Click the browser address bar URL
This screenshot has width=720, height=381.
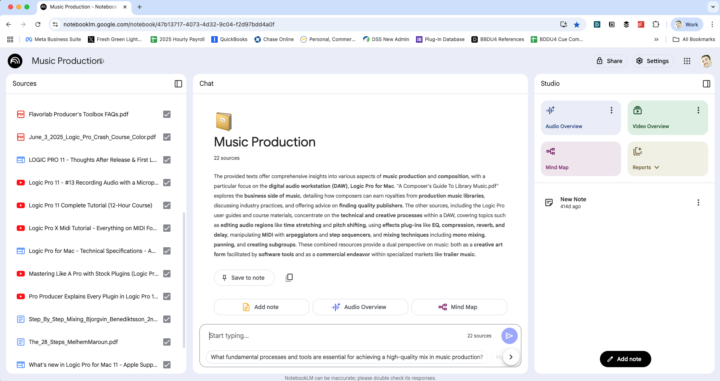(169, 24)
